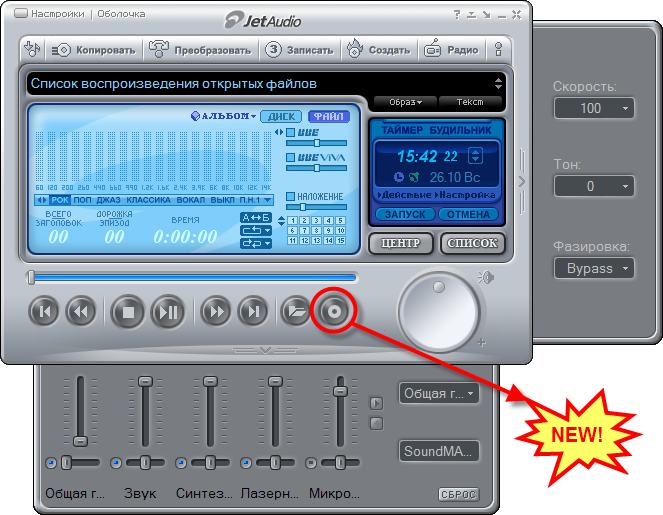Open the П.Н.1 user preset dropdown
This screenshot has height=515, width=663.
[x=255, y=200]
